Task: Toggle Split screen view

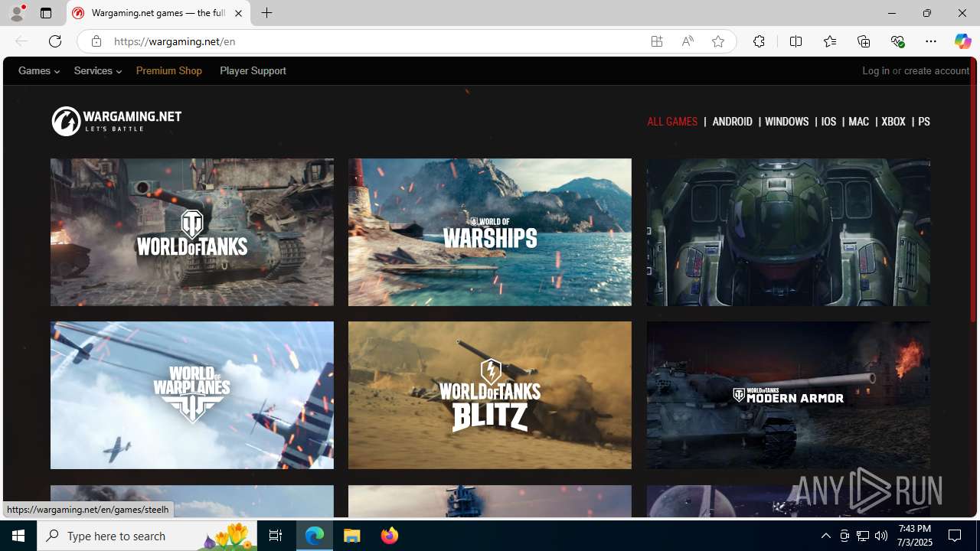Action: click(x=795, y=41)
